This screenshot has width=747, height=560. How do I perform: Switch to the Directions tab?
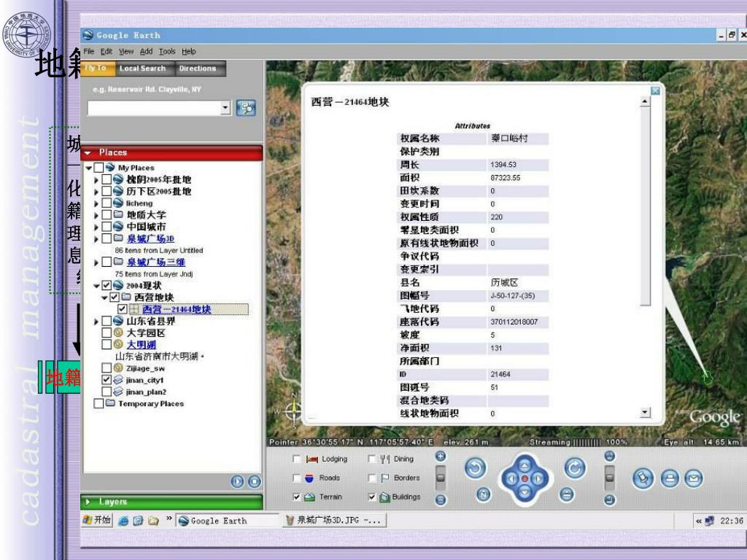click(x=201, y=69)
